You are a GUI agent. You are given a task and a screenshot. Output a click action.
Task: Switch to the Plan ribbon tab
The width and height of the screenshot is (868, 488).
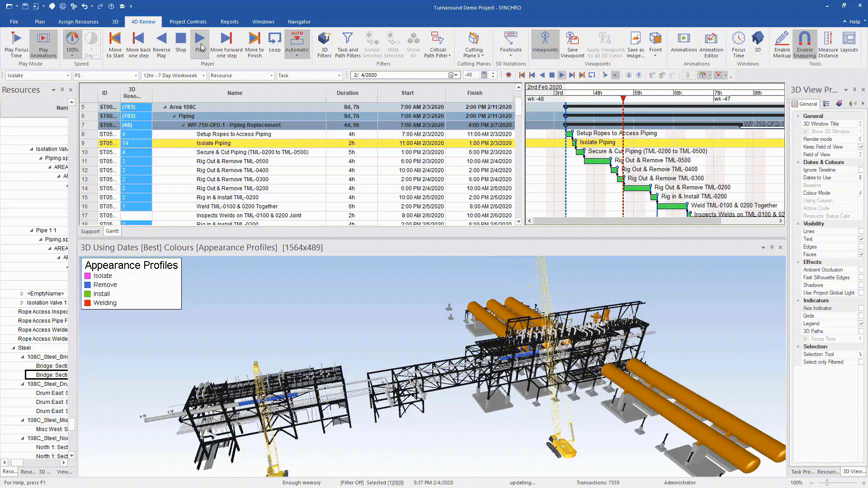(39, 22)
